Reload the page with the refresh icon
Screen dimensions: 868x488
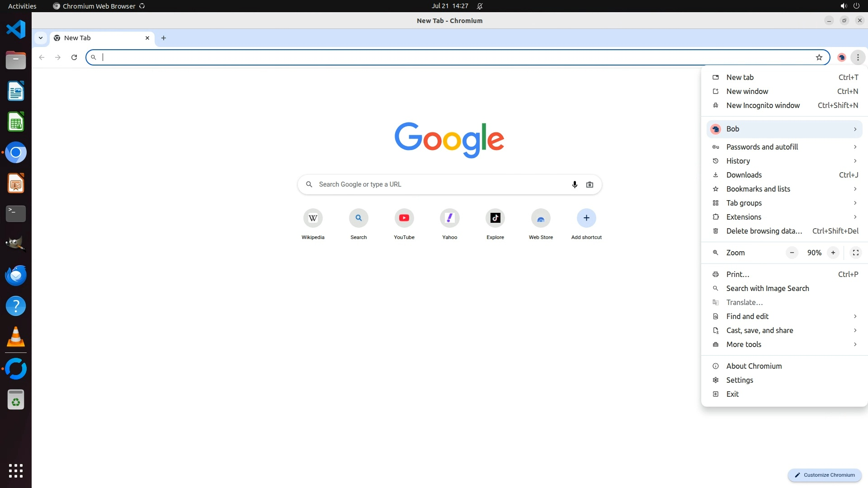tap(74, 57)
